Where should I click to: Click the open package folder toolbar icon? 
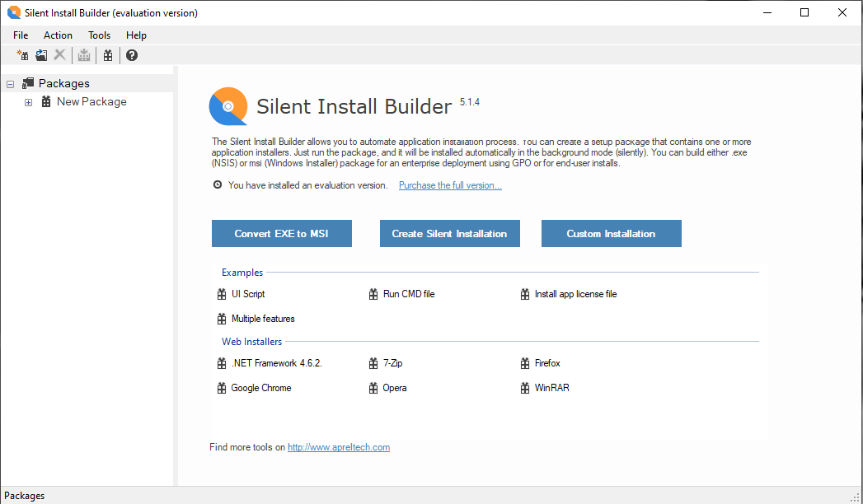pyautogui.click(x=41, y=55)
